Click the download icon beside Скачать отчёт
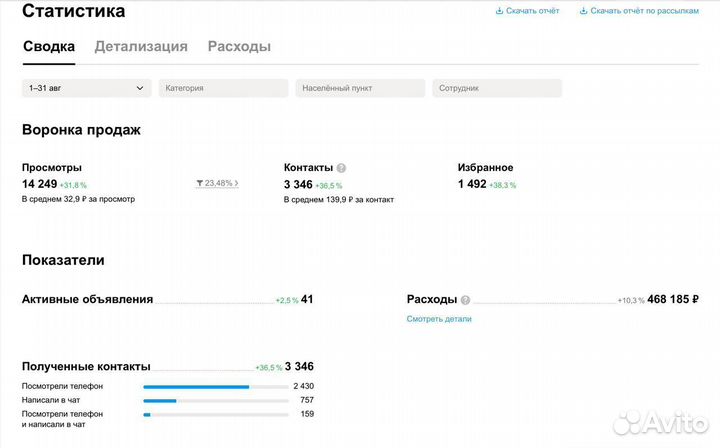The image size is (720, 448). [500, 11]
